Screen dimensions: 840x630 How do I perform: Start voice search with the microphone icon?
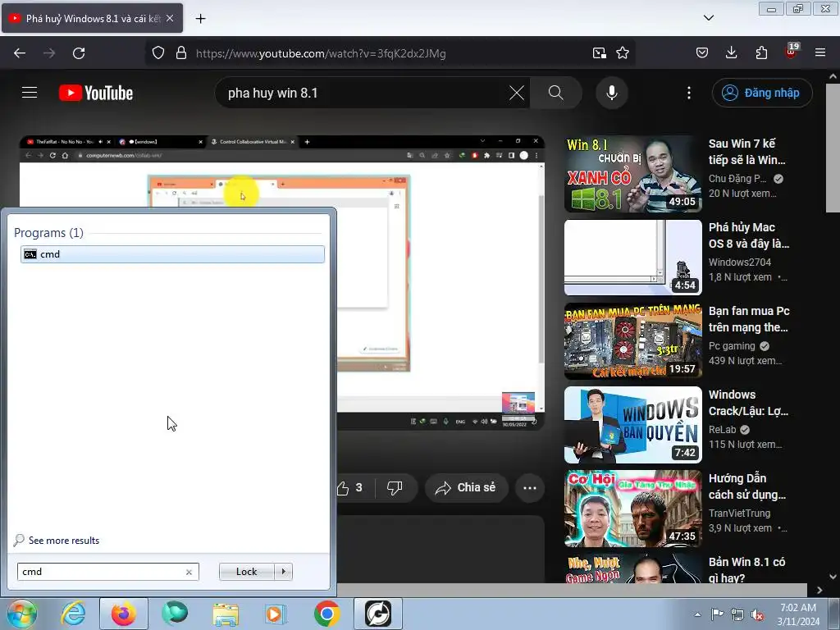click(612, 93)
